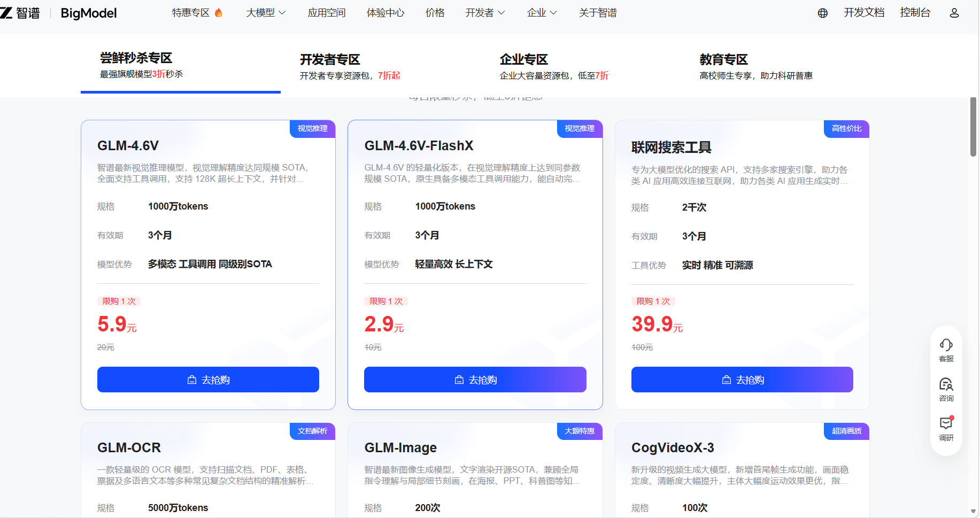Viewport: 980px width, 518px height.
Task: Click the 限购 1 次 label on GLM-4.6V
Action: click(x=119, y=301)
